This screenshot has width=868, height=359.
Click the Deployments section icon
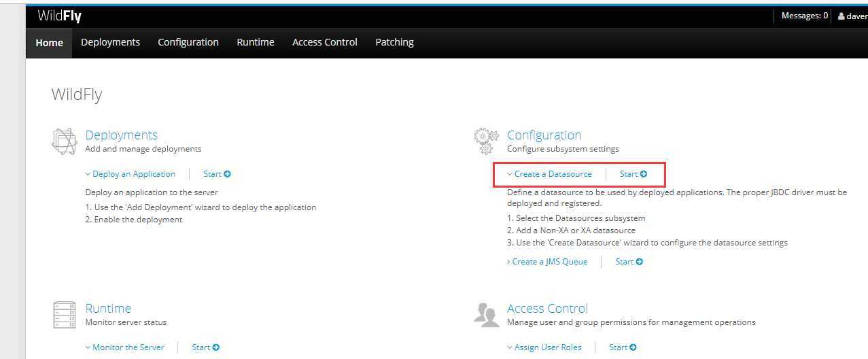click(x=64, y=141)
